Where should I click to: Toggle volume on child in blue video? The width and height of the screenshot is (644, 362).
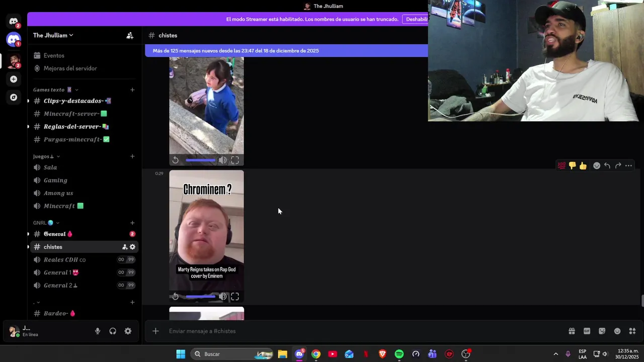tap(223, 160)
